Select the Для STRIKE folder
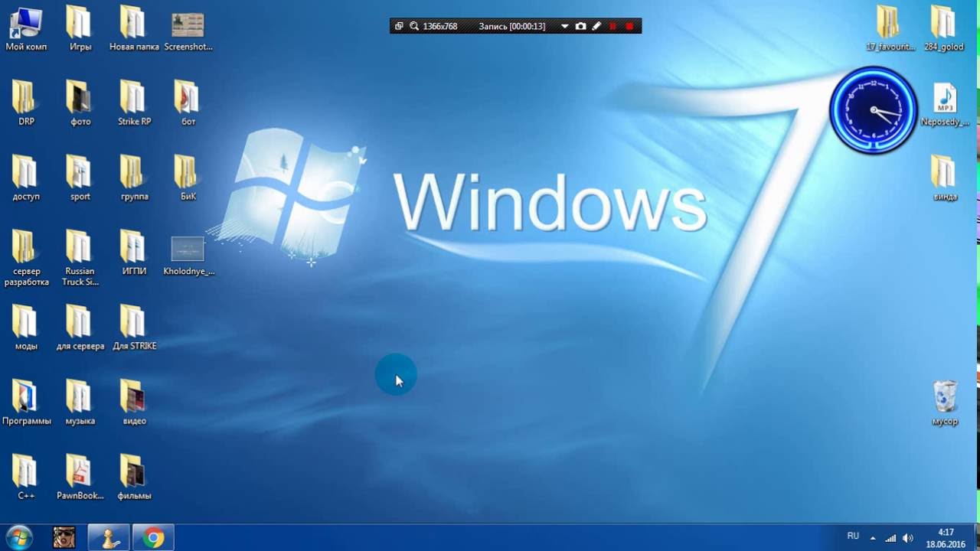Viewport: 980px width, 551px height. point(134,328)
